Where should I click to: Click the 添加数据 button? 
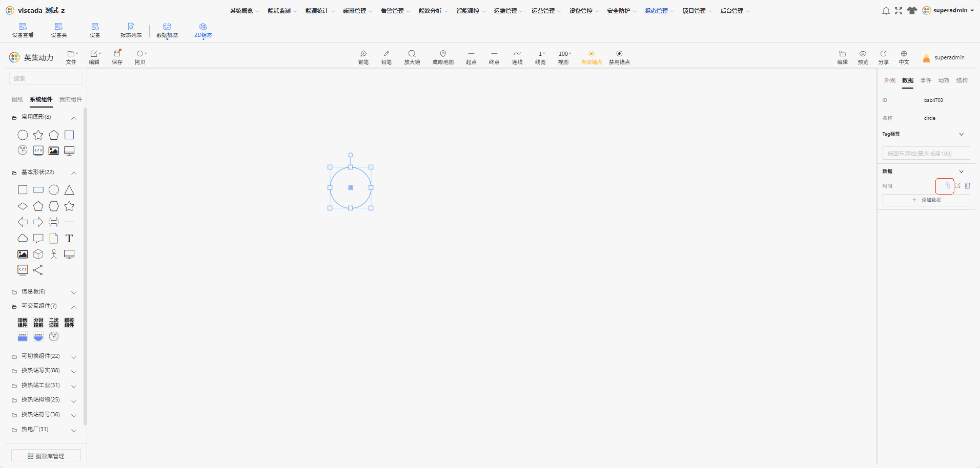coord(926,200)
